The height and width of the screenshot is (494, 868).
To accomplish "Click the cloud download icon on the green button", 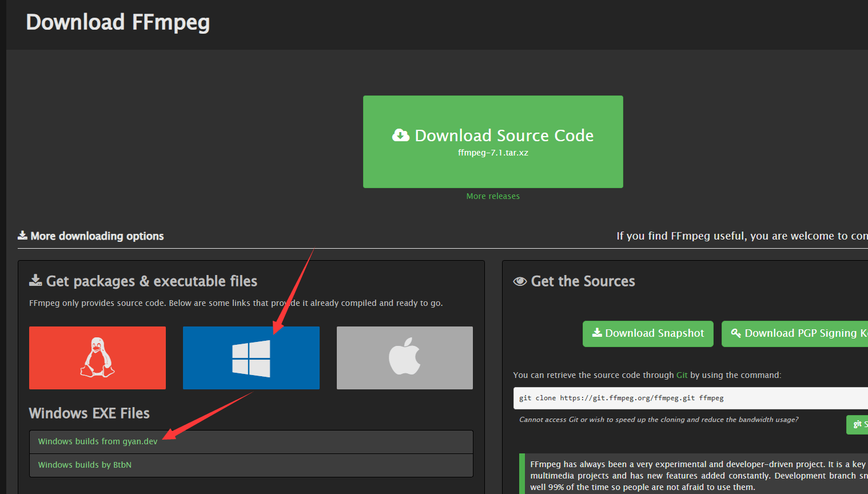I will point(401,135).
